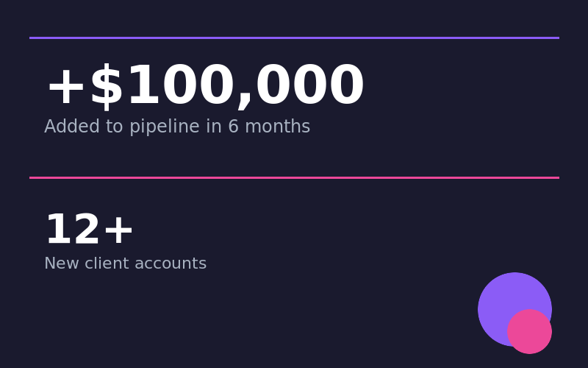Click the purple line at the top

[294, 38]
